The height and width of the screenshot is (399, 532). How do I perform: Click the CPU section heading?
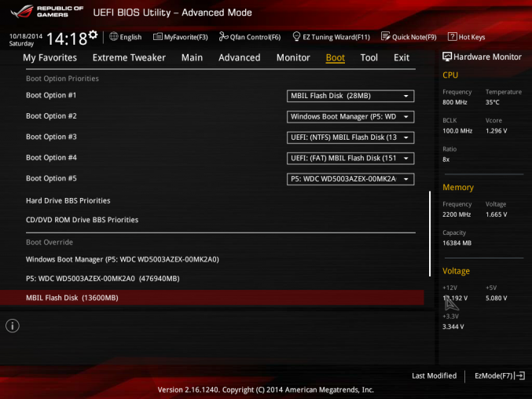(x=450, y=75)
